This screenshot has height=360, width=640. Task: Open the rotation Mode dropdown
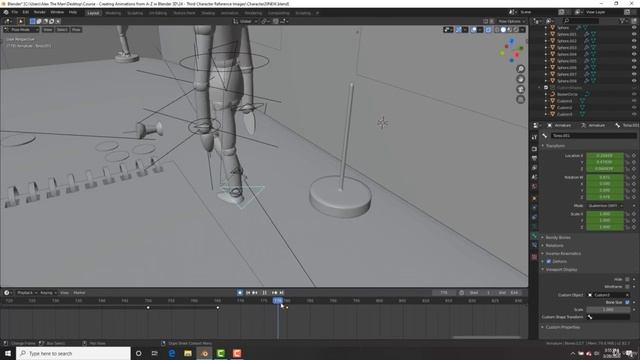coord(605,206)
